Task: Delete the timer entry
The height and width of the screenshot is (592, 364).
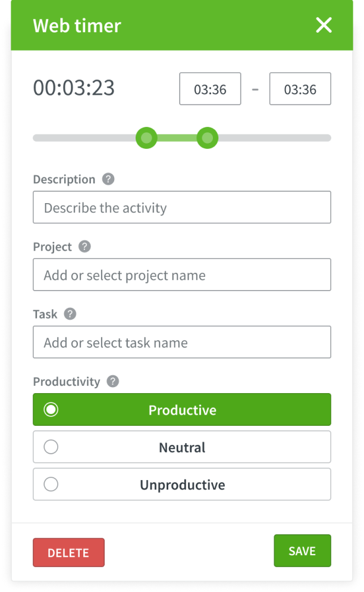Action: [x=68, y=552]
